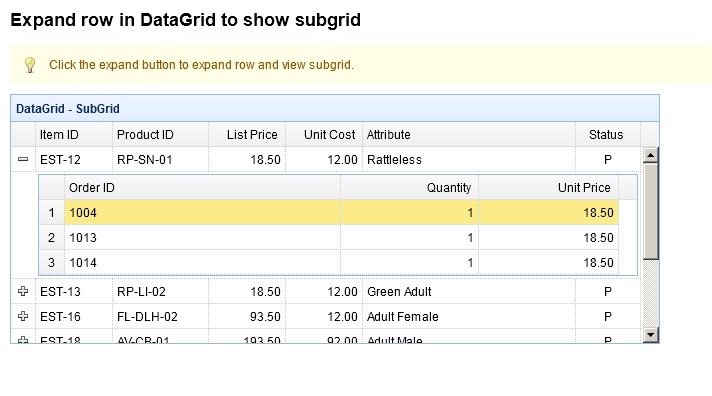Click the EST-16 item ID cell
The image size is (712, 396).
click(74, 316)
